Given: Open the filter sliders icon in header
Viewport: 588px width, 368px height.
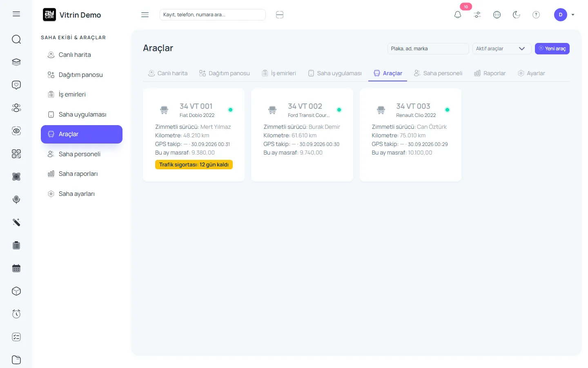Looking at the screenshot, I should (477, 15).
